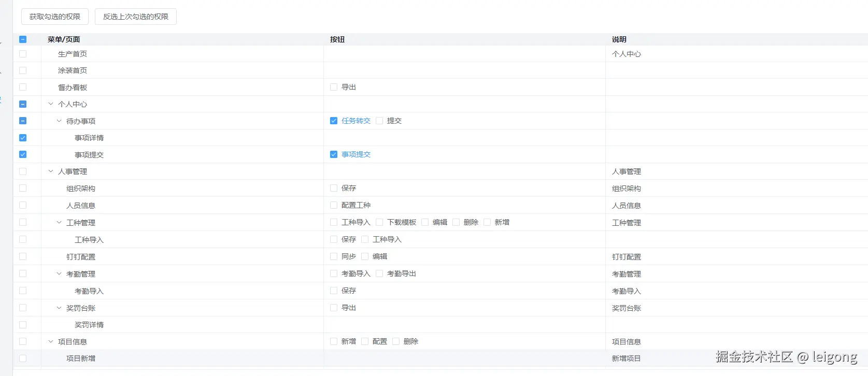Collapse the 工种管理 tree node
Image resolution: width=868 pixels, height=376 pixels.
pos(59,222)
